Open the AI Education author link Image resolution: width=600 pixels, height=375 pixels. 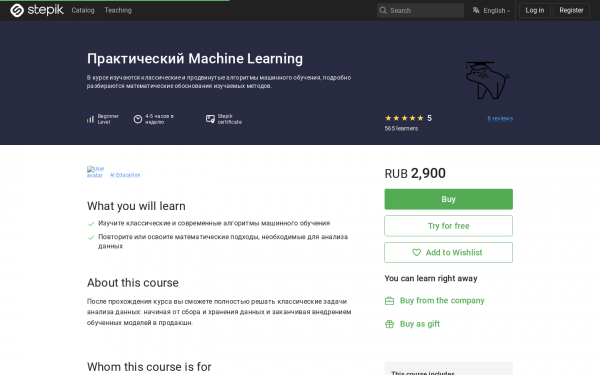(125, 175)
